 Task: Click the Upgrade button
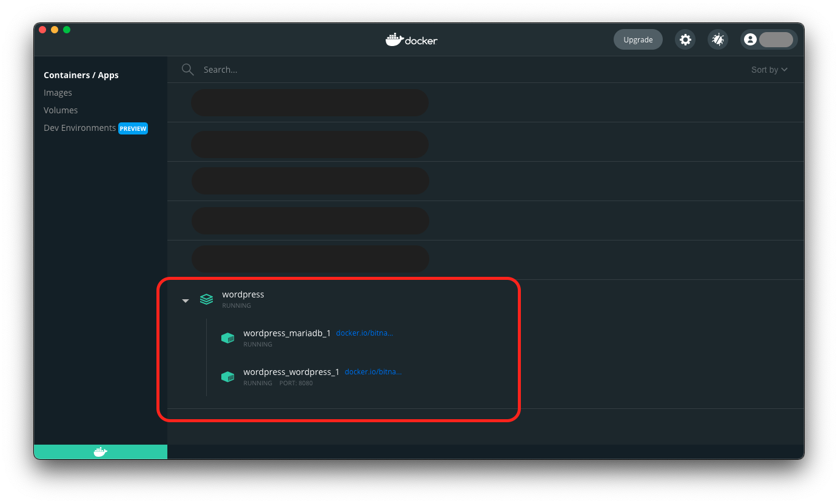coord(638,39)
